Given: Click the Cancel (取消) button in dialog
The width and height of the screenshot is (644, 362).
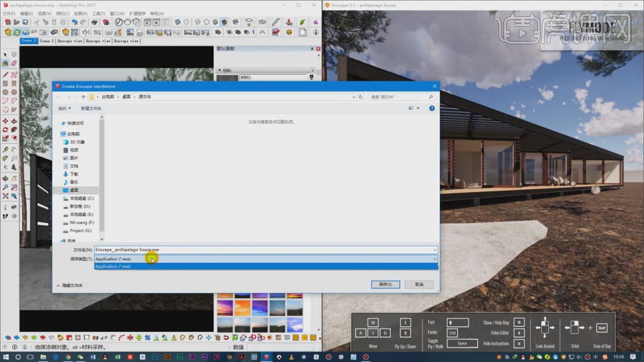Looking at the screenshot, I should (419, 285).
